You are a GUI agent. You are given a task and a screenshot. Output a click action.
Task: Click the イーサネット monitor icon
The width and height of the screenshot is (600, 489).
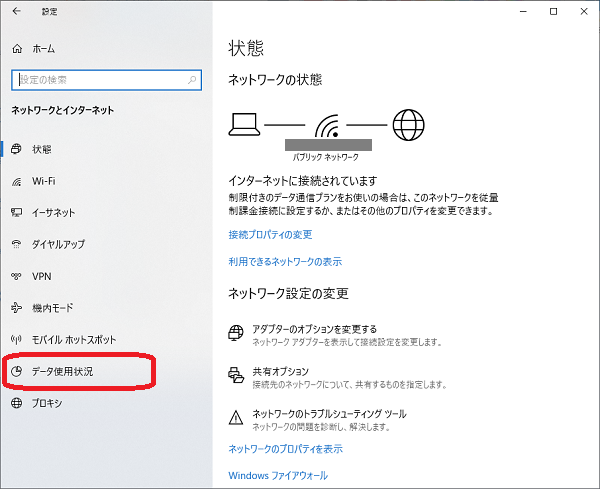tap(16, 212)
